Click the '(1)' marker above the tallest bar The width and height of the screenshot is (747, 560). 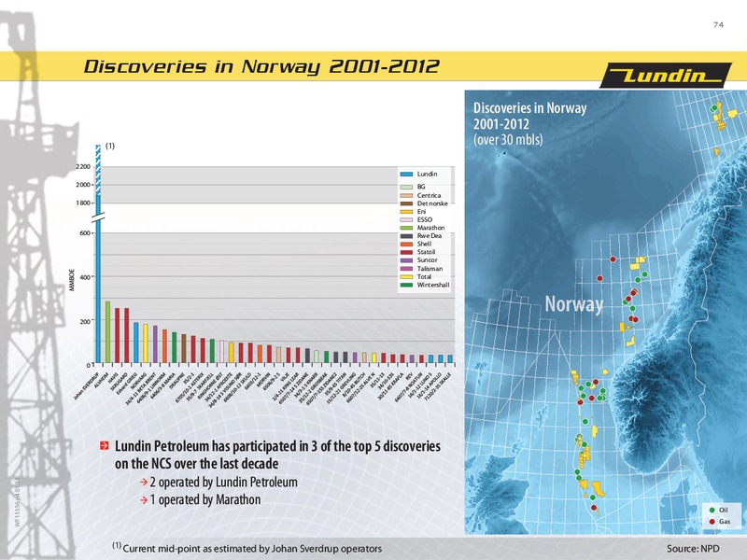tap(110, 147)
